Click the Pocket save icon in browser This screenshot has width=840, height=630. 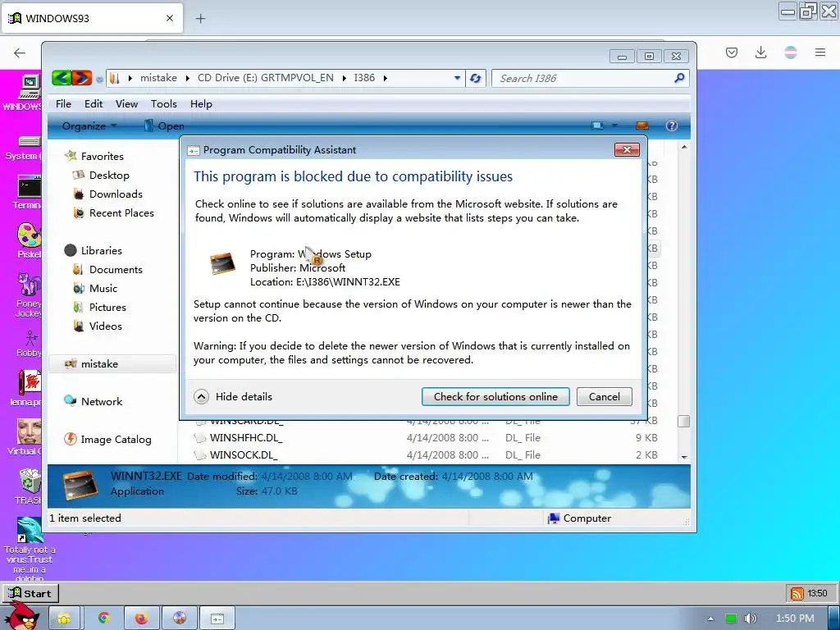731,52
